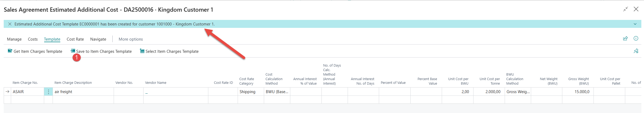Collapse the page with the shrink arrows icon

[x=625, y=9]
